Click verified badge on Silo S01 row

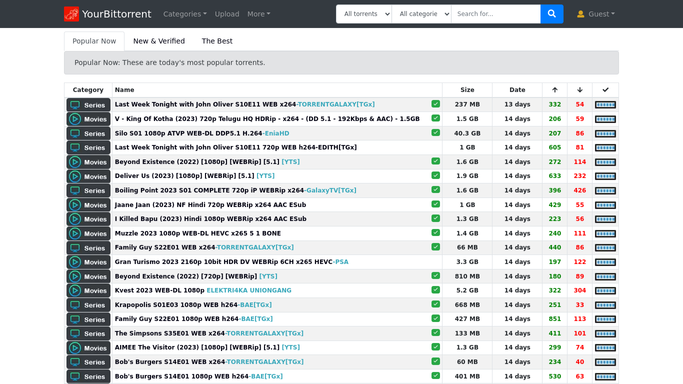click(x=436, y=132)
